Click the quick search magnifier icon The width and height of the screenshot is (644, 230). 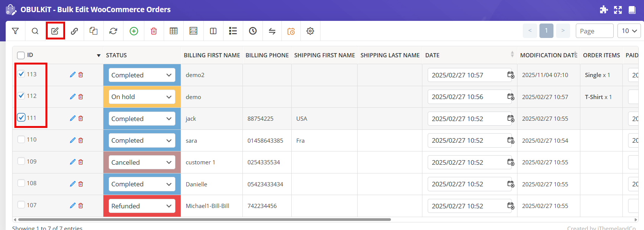[35, 31]
